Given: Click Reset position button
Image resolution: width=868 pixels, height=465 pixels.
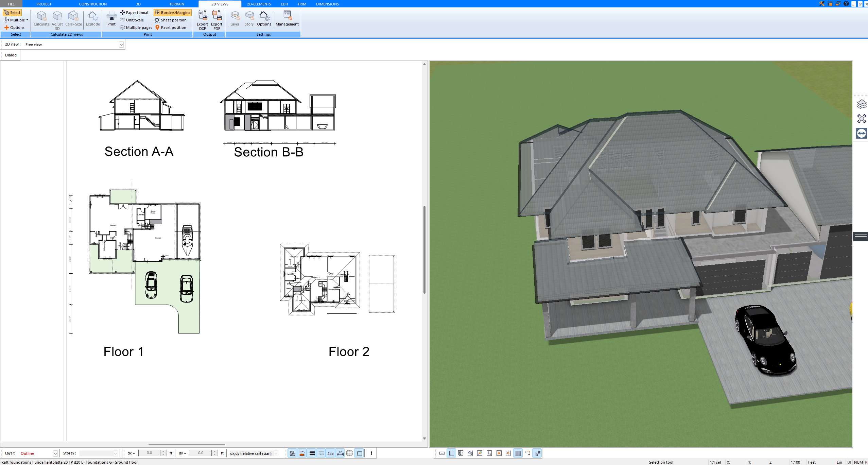Looking at the screenshot, I should [x=171, y=28].
